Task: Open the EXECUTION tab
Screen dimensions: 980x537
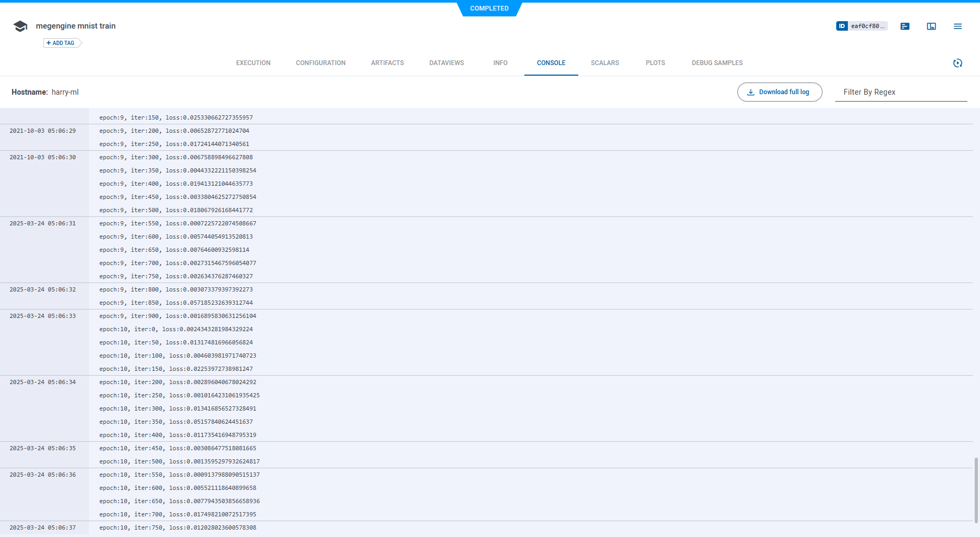Action: [x=253, y=63]
